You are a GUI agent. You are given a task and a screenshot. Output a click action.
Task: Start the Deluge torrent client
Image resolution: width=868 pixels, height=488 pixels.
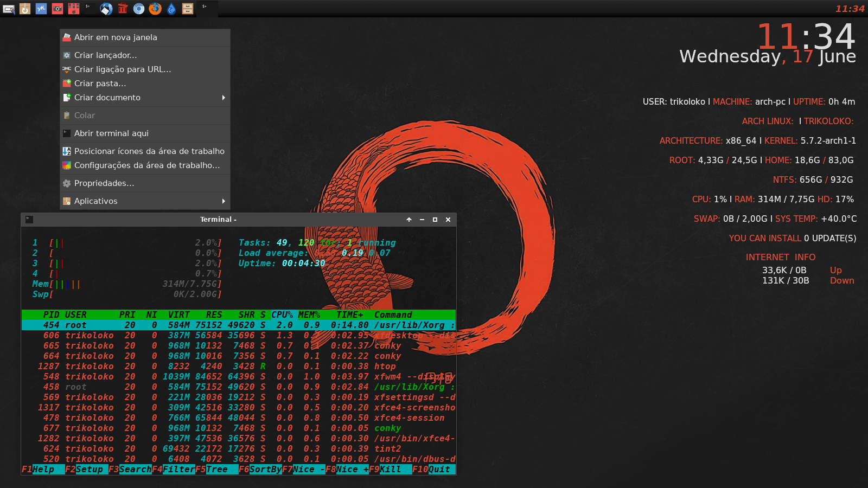click(x=171, y=9)
